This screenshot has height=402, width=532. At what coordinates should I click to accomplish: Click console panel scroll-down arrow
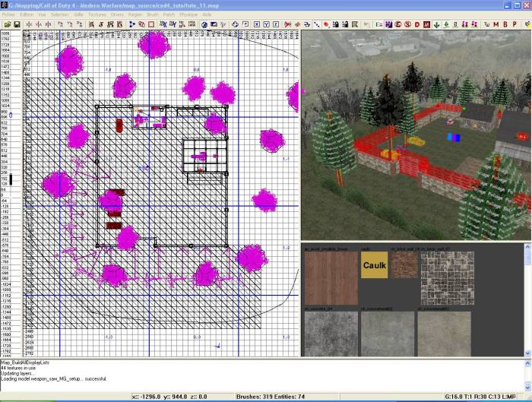pyautogui.click(x=527, y=387)
